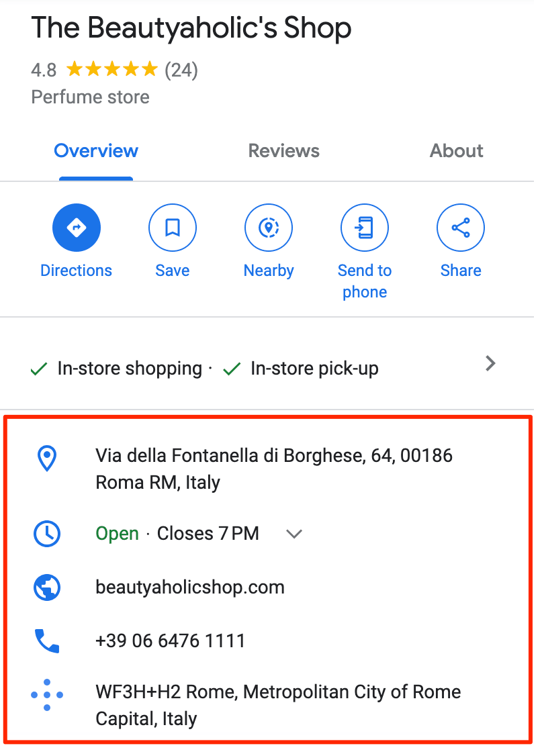Open the About tab

point(456,150)
